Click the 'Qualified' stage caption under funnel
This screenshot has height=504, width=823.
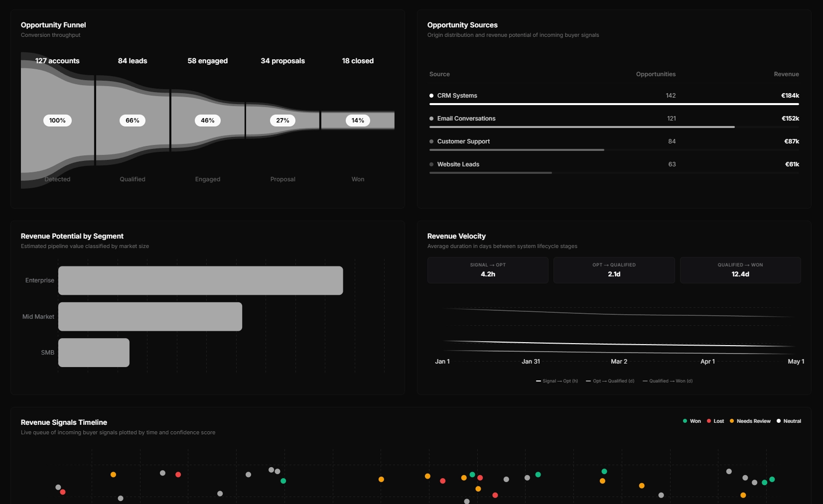(x=133, y=179)
